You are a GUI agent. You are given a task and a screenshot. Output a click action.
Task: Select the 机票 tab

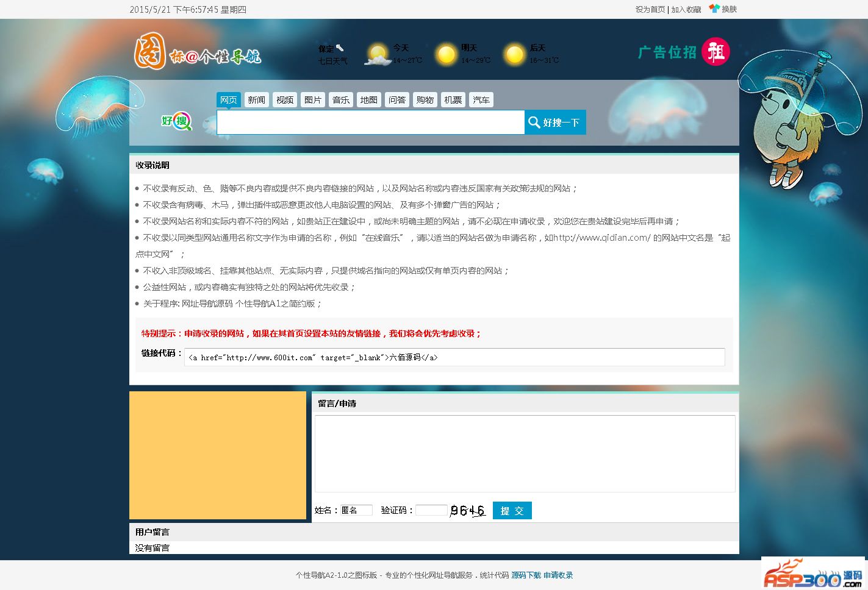(453, 100)
